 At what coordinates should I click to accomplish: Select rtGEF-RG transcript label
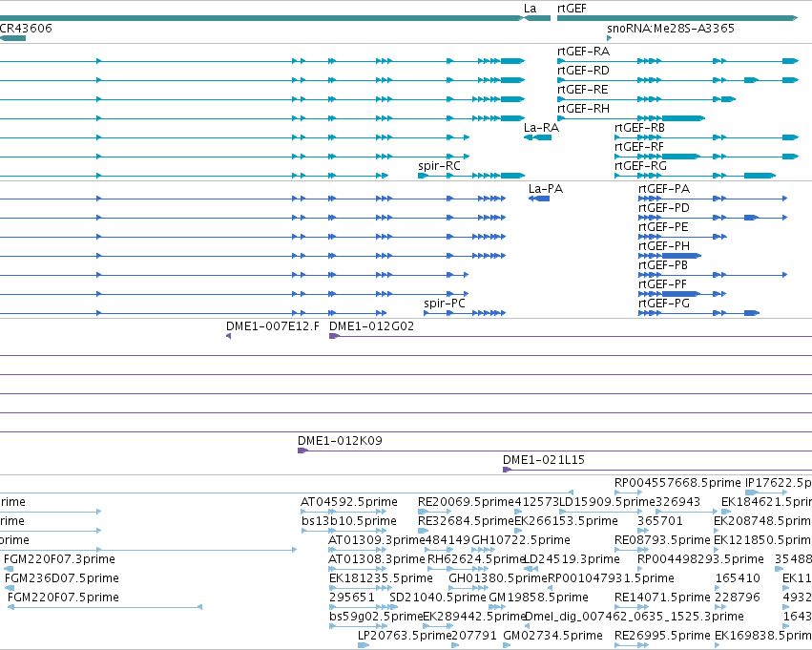[x=640, y=166]
